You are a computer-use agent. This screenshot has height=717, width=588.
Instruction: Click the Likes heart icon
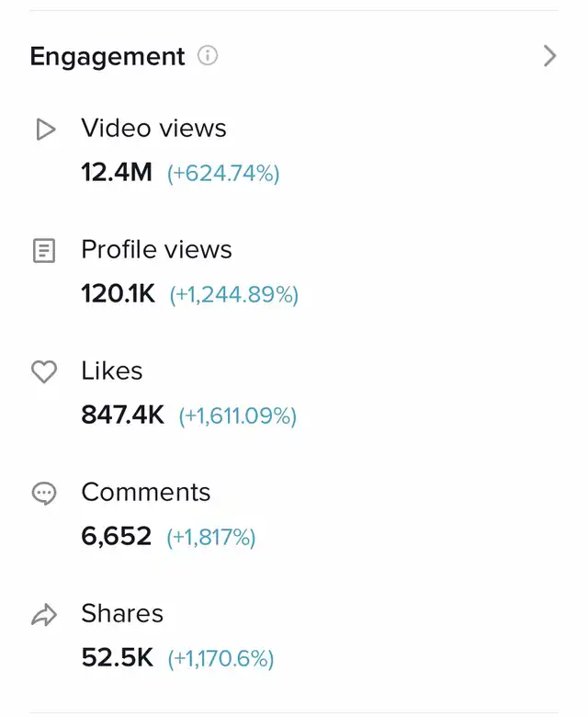pos(44,371)
